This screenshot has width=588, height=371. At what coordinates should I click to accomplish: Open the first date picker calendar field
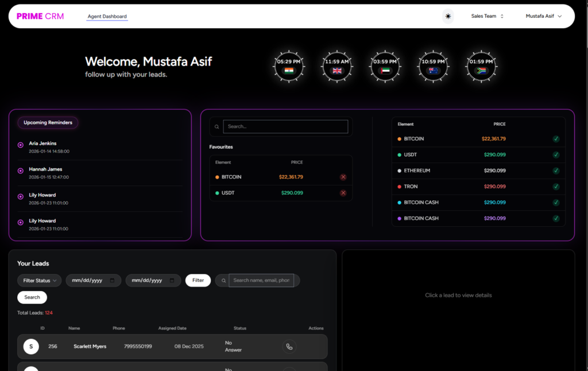click(93, 280)
